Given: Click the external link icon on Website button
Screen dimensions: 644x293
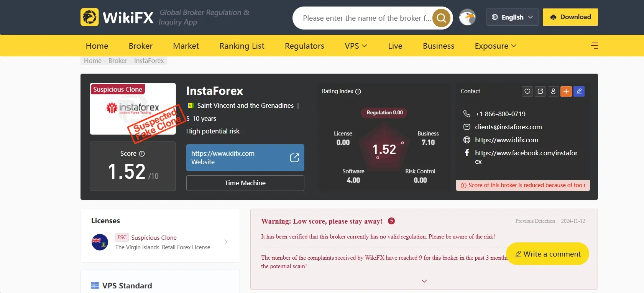Looking at the screenshot, I should click(294, 158).
